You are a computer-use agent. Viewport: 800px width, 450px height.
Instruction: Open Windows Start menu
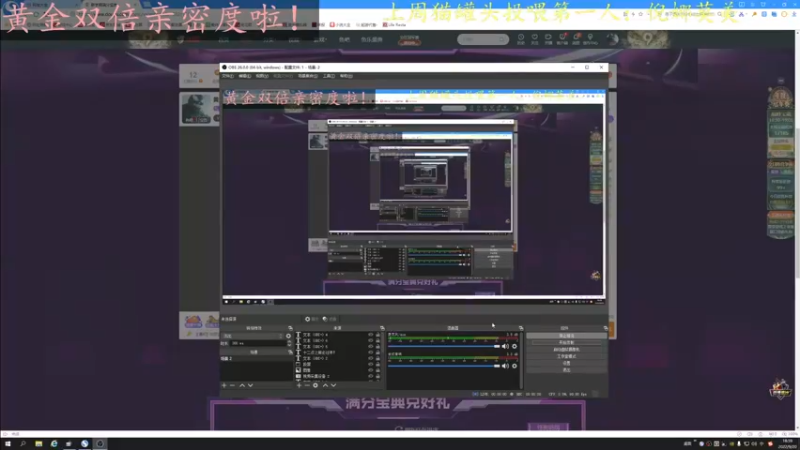(7, 444)
